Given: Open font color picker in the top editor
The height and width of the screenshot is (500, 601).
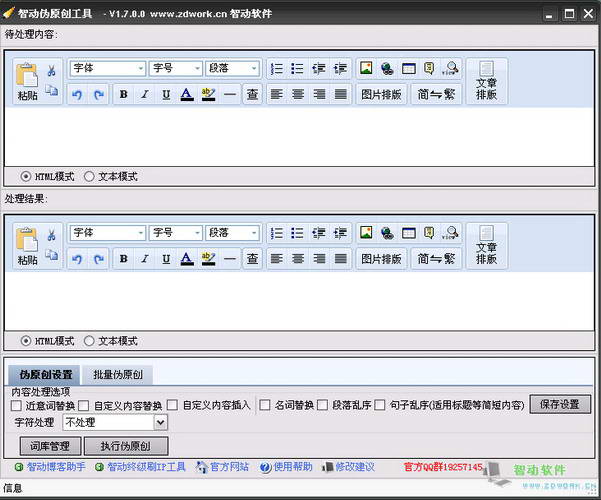Looking at the screenshot, I should pos(186,94).
